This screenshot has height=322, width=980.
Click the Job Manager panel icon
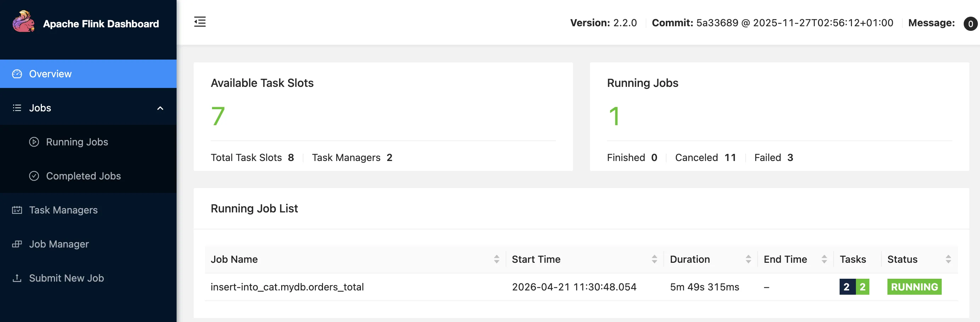17,244
